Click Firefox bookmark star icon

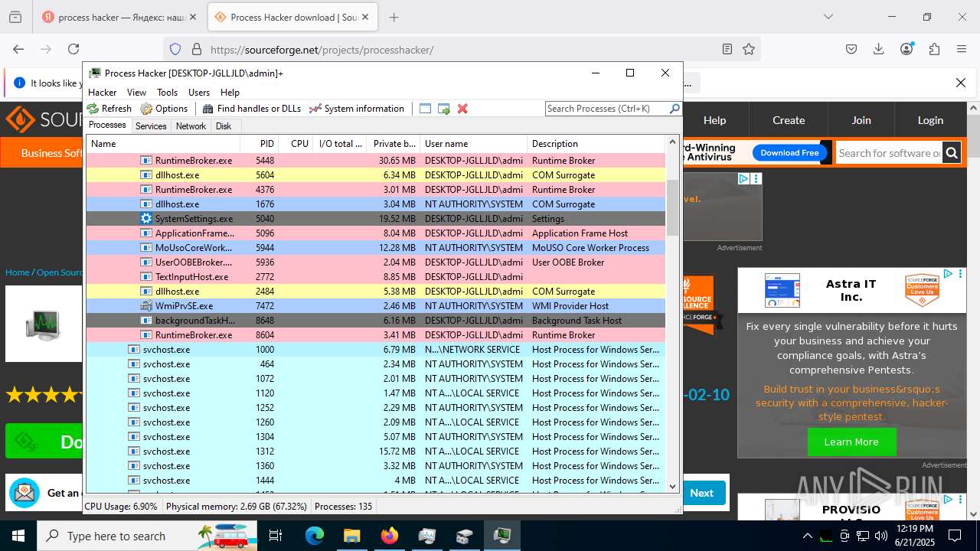pos(749,49)
